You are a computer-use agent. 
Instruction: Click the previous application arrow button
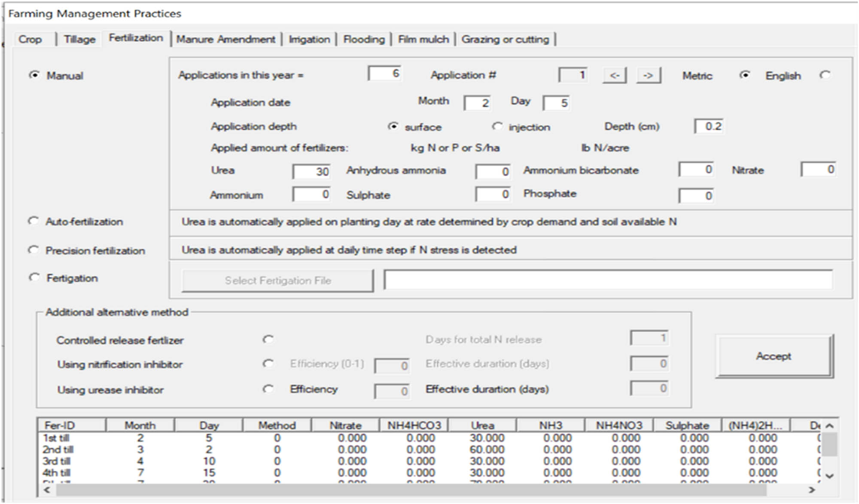[614, 76]
